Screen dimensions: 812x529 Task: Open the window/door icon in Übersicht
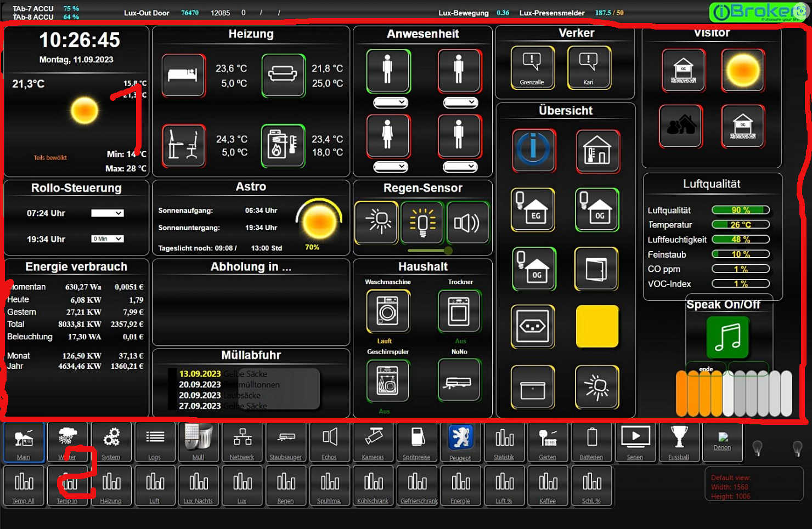coord(596,269)
